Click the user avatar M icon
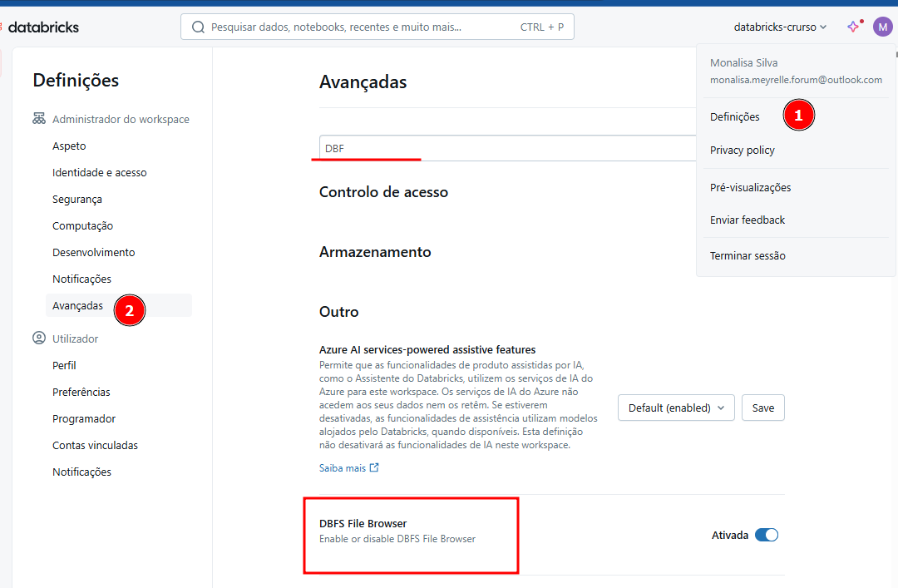Image resolution: width=898 pixels, height=588 pixels. click(882, 27)
